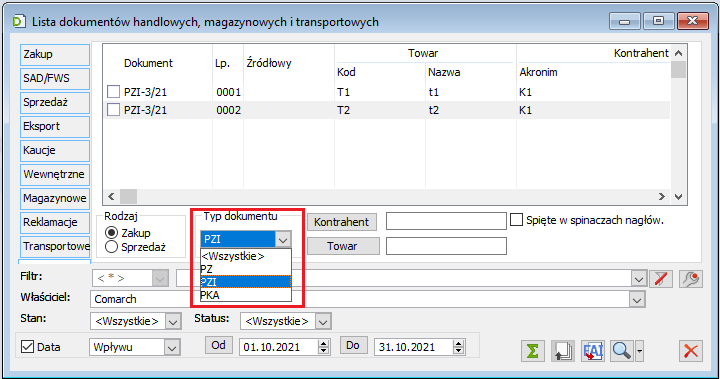Click the filter clear funnel icon

coord(661,278)
